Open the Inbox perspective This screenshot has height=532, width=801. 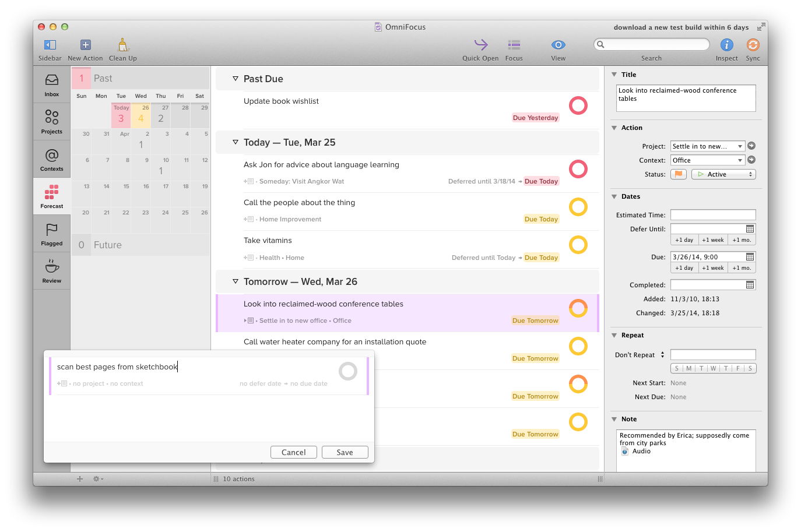pyautogui.click(x=52, y=85)
